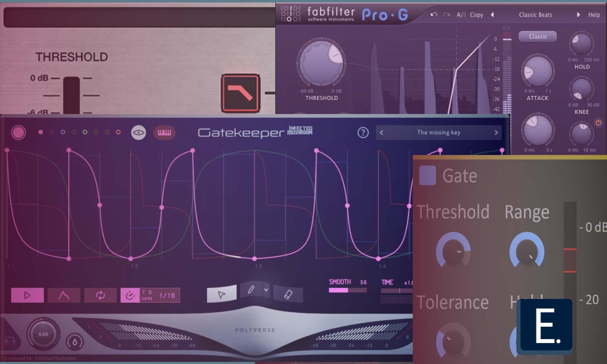Click the Redo arrow in FabFilter Pro-G
This screenshot has width=607, height=364.
click(x=446, y=15)
